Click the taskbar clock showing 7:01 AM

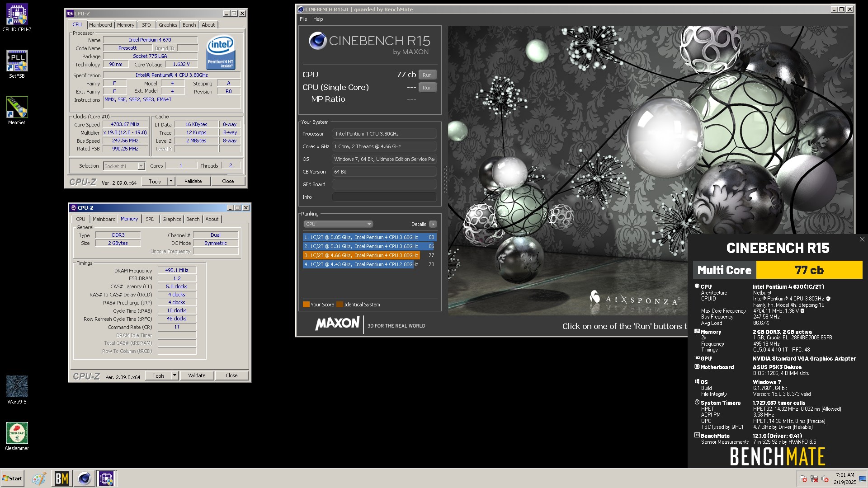tap(845, 479)
